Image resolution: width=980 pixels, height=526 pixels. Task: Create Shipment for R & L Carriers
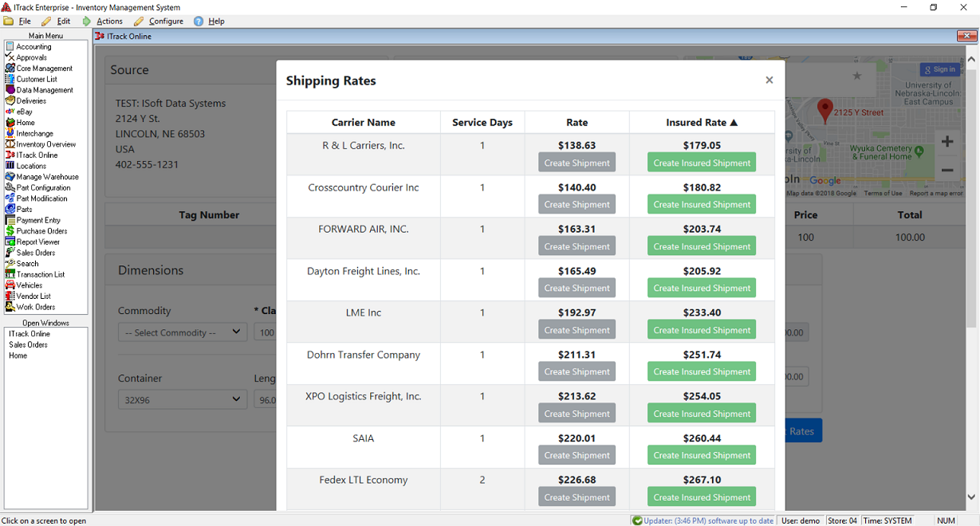click(577, 163)
